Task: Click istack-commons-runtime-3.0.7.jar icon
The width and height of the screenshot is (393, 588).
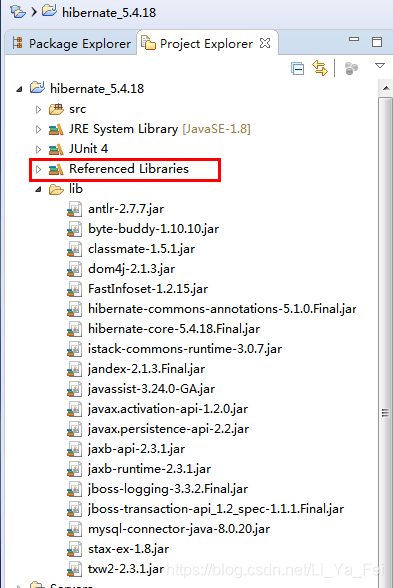Action: [74, 350]
